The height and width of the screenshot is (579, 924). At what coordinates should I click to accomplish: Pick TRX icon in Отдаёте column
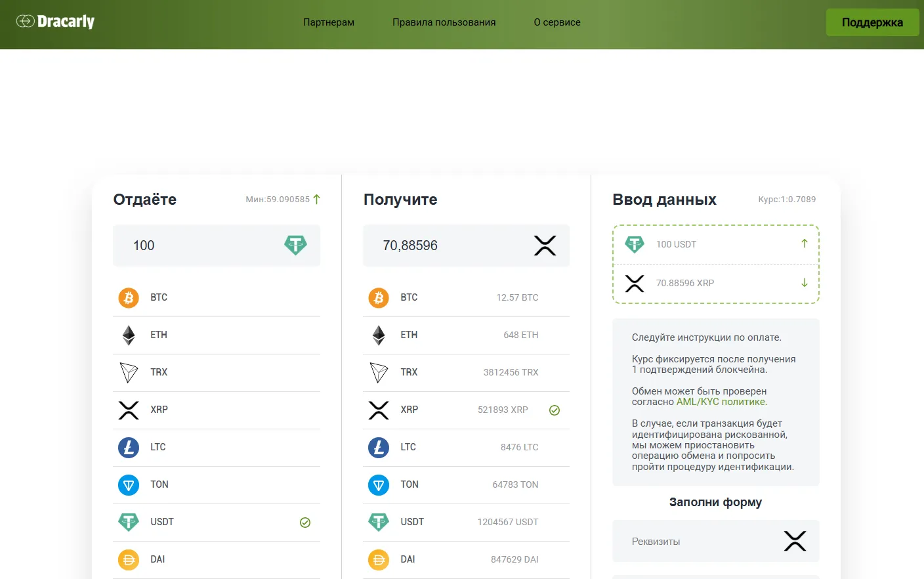pos(129,373)
